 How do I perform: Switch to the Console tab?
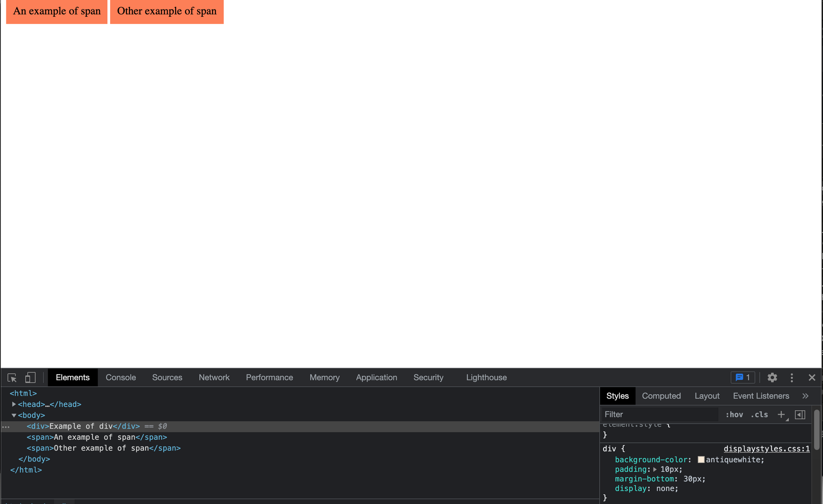(x=120, y=378)
